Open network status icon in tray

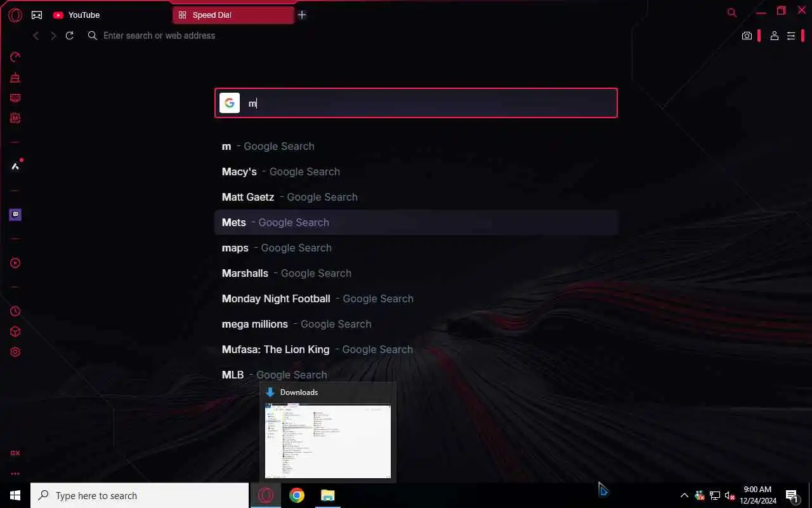(x=715, y=495)
